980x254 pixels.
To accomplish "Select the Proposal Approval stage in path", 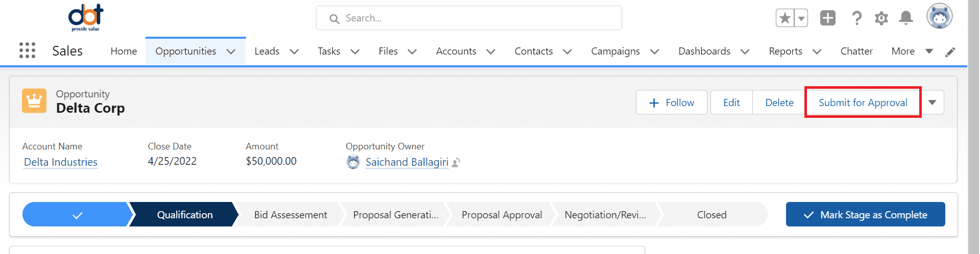I will tap(502, 215).
